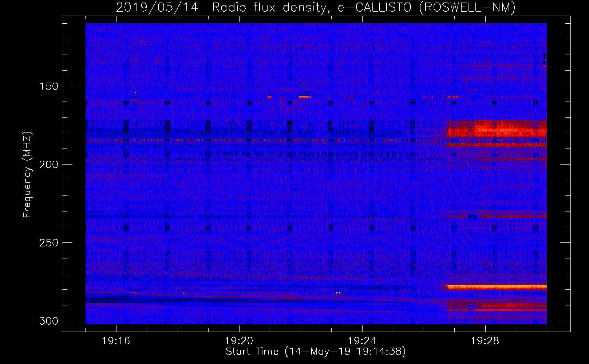The image size is (589, 364).
Task: Click the 19:20 time tick label
Action: pos(239,341)
